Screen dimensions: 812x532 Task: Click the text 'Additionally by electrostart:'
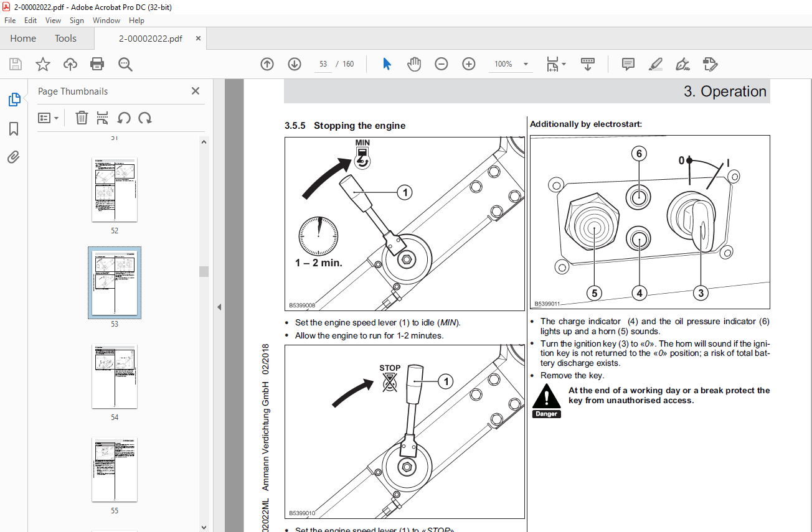(x=586, y=124)
